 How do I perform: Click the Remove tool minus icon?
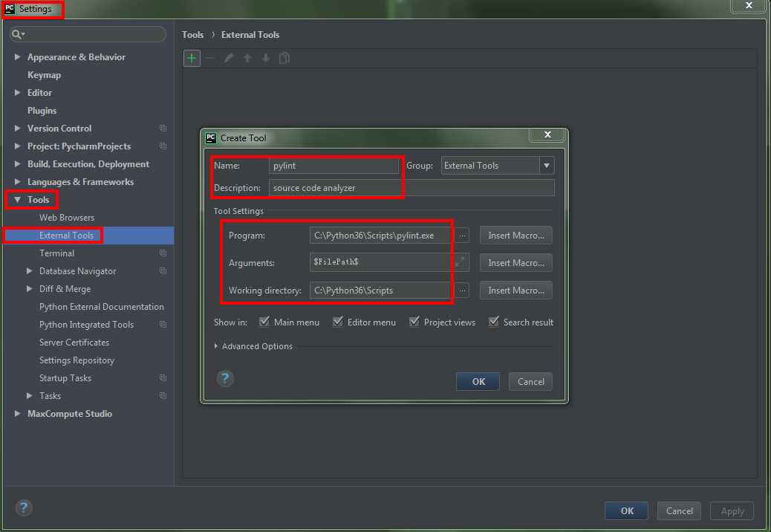pos(210,59)
